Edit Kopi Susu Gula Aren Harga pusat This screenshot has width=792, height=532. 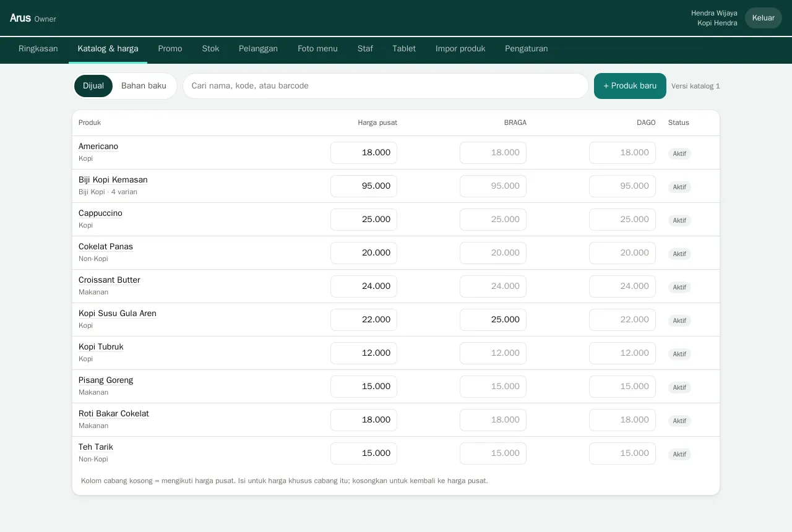click(364, 320)
